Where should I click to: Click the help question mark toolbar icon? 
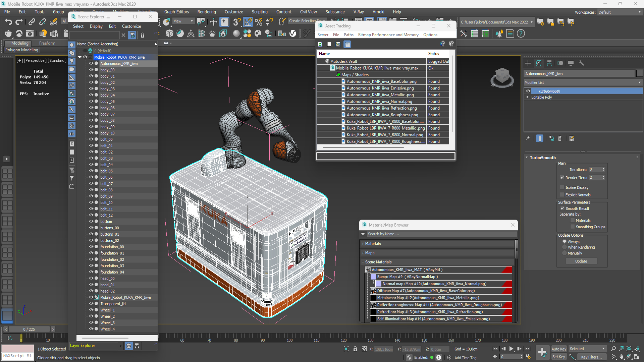point(521,34)
